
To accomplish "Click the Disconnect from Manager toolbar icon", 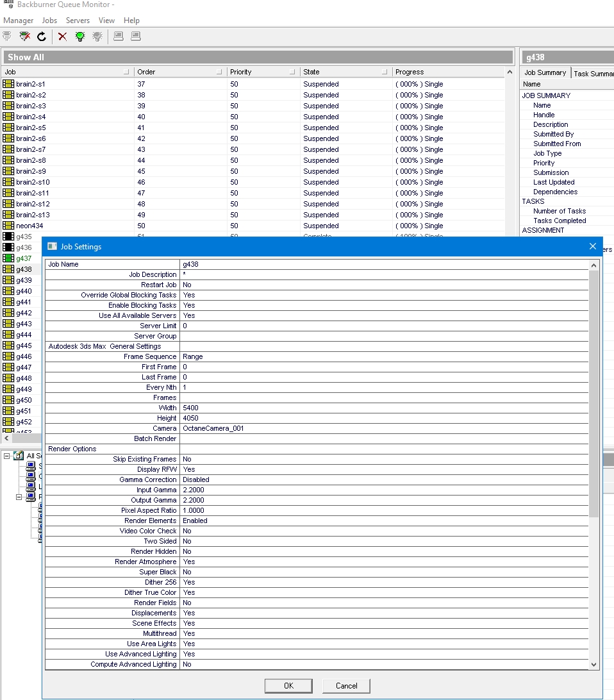I will tap(25, 37).
